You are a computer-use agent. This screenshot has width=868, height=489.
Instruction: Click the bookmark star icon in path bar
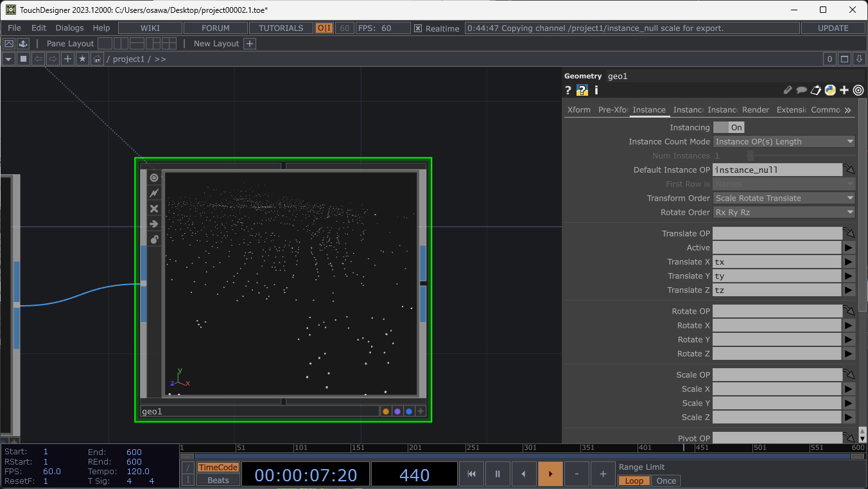(x=82, y=59)
